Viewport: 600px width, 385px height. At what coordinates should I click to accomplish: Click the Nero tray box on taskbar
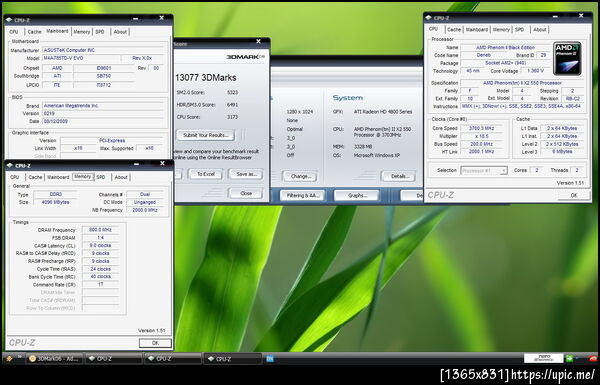click(x=543, y=359)
